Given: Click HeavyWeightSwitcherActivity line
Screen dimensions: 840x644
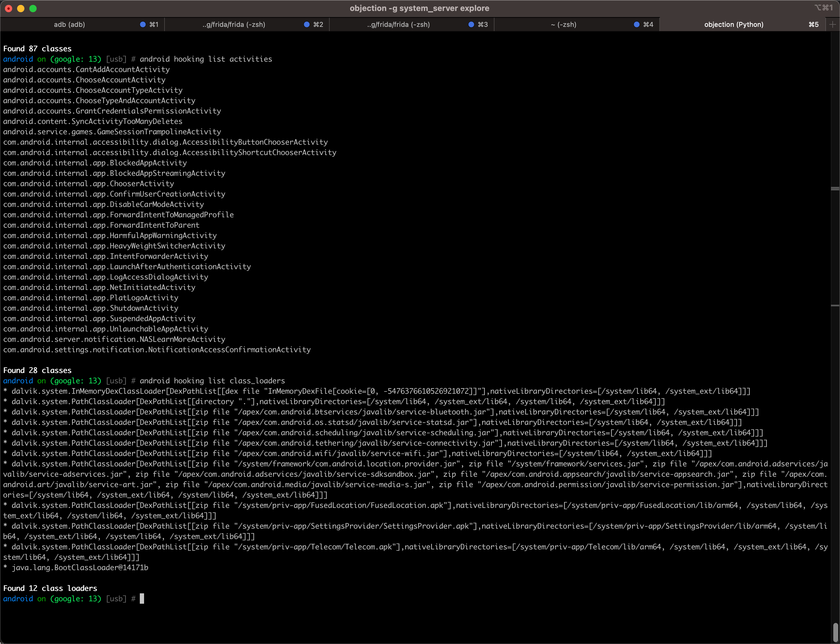Looking at the screenshot, I should click(114, 245).
